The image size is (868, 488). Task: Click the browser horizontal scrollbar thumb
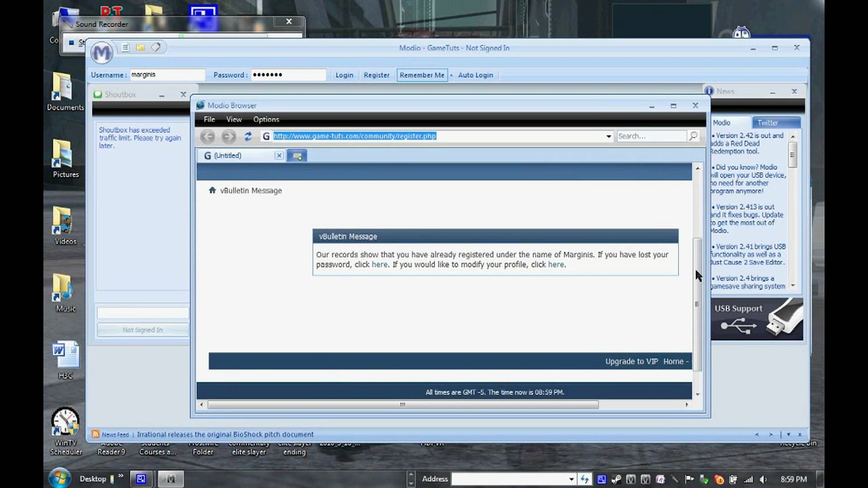[x=403, y=405]
